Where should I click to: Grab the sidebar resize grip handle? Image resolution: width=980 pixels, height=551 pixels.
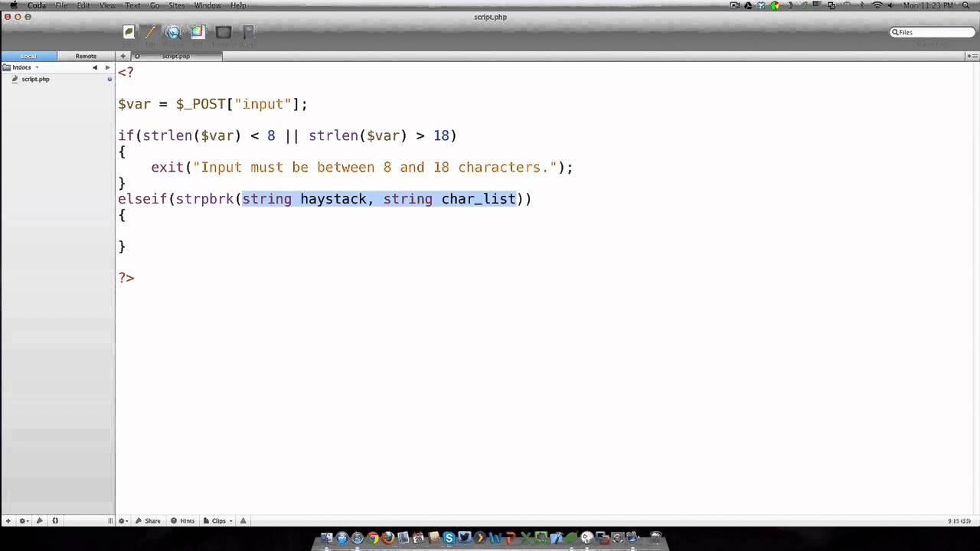(110, 521)
